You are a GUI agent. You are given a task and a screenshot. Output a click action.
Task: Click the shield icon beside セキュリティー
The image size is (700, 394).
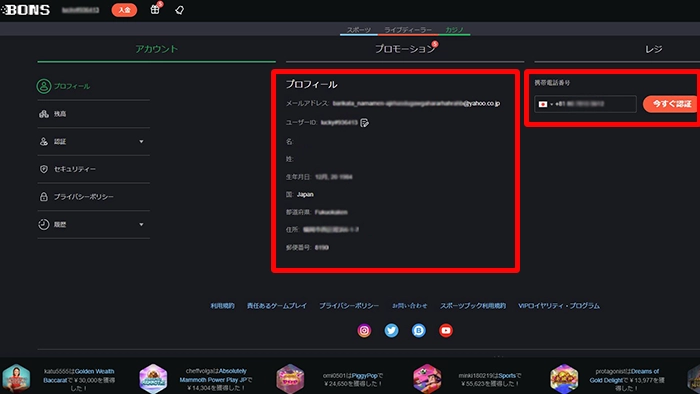[44, 169]
